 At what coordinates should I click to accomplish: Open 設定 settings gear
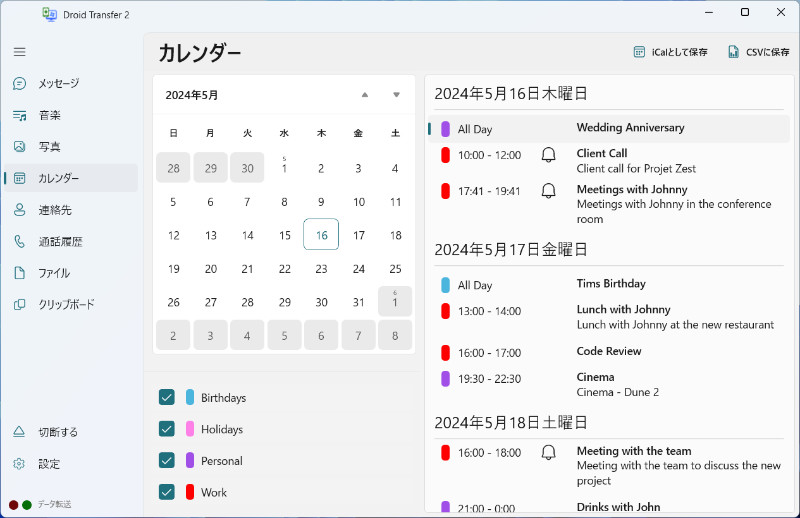click(x=49, y=464)
